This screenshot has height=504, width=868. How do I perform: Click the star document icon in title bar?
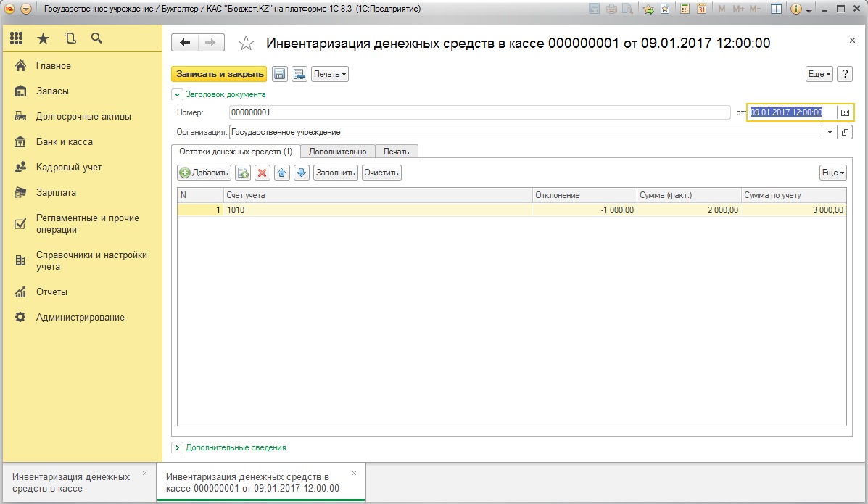point(665,9)
